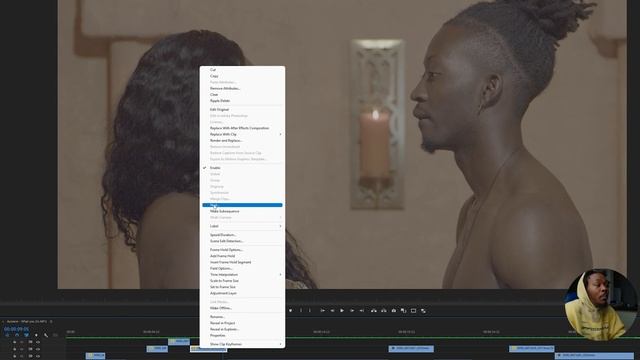Expand the Replace With Clip submenu
640x360 pixels.
point(242,134)
